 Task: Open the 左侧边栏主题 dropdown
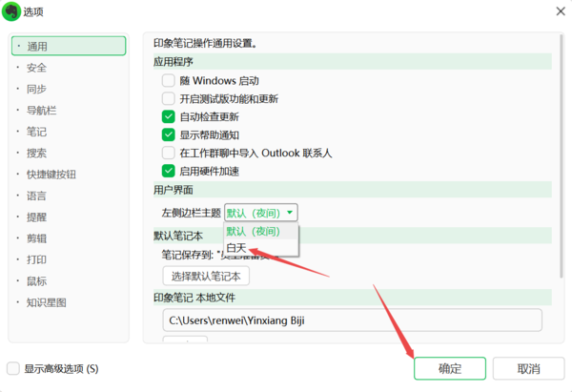click(261, 213)
